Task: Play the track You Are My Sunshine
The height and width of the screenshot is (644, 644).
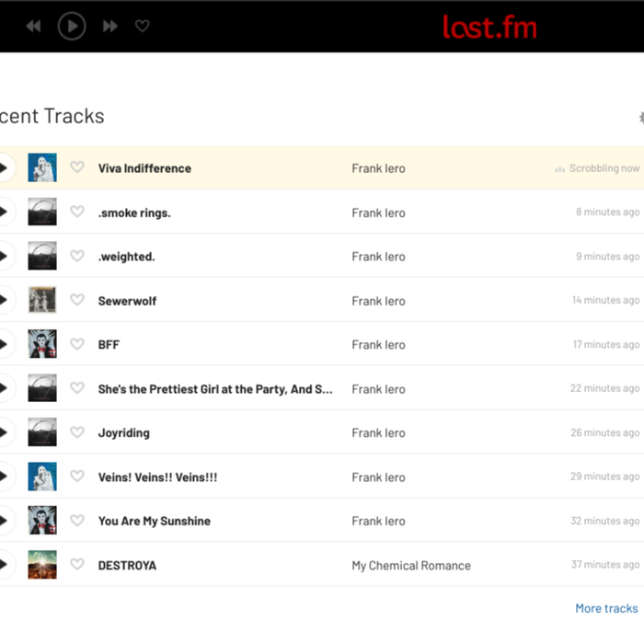Action: coord(5,521)
